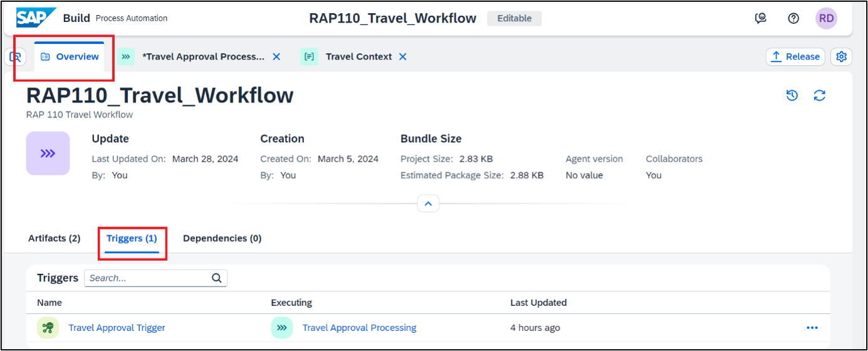Close the Travel Context tab
Screen dimensions: 868x351
pyautogui.click(x=403, y=56)
